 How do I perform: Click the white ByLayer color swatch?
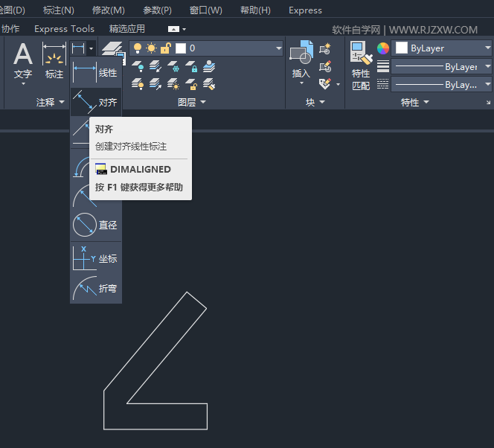(x=402, y=48)
